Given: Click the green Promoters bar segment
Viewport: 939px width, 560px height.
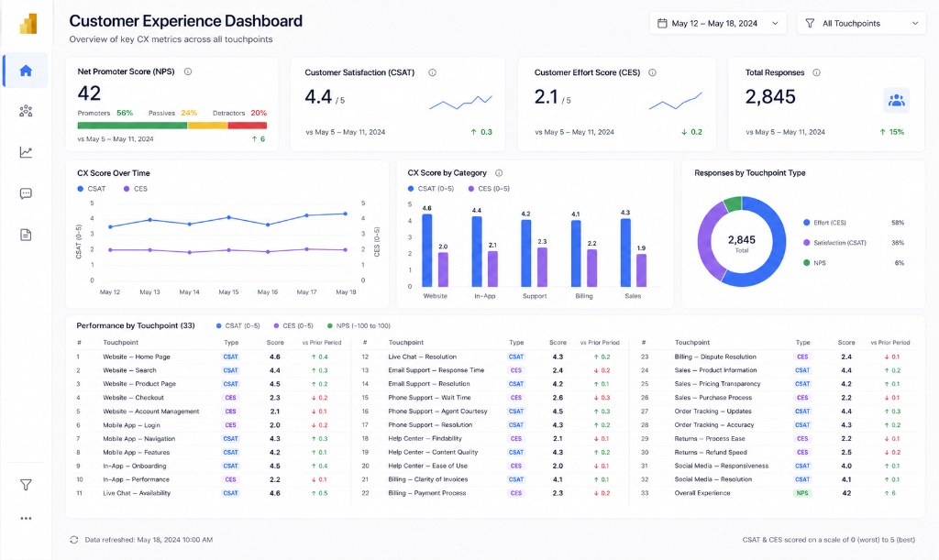Looking at the screenshot, I should [132, 126].
